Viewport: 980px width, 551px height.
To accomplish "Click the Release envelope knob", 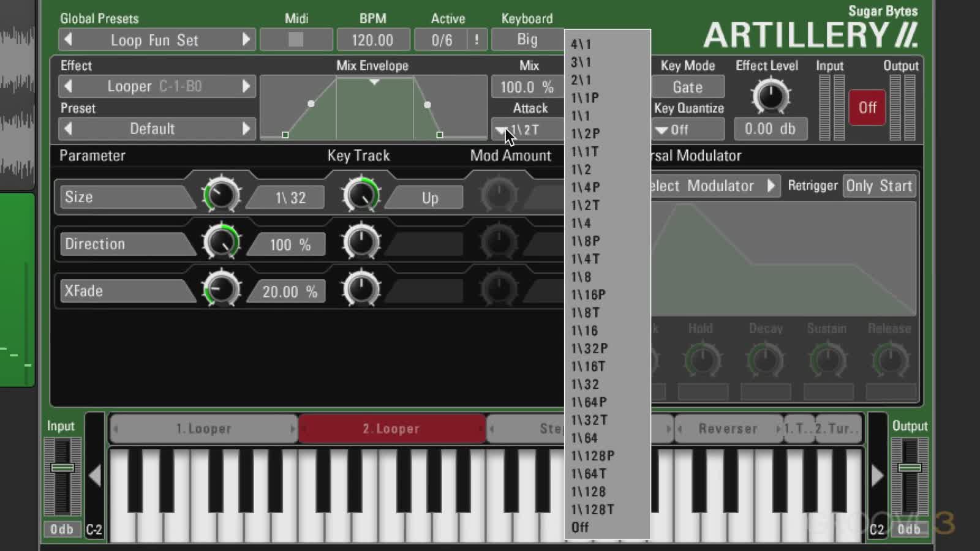I will (x=890, y=361).
